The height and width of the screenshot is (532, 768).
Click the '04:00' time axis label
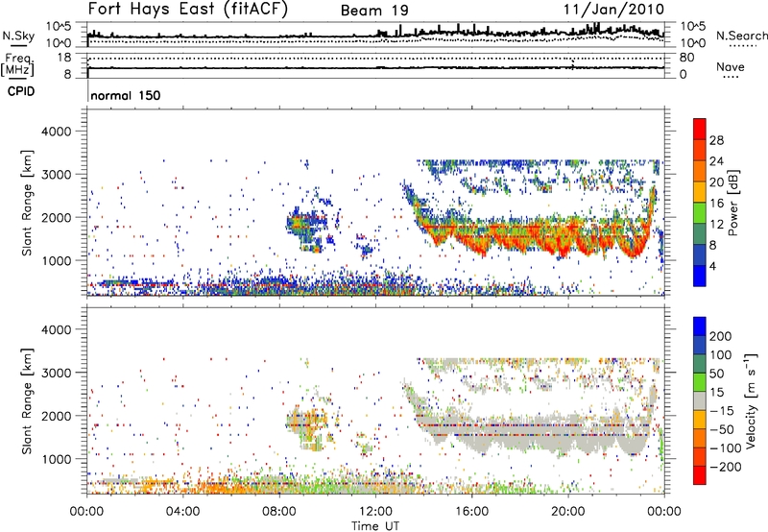(x=182, y=512)
